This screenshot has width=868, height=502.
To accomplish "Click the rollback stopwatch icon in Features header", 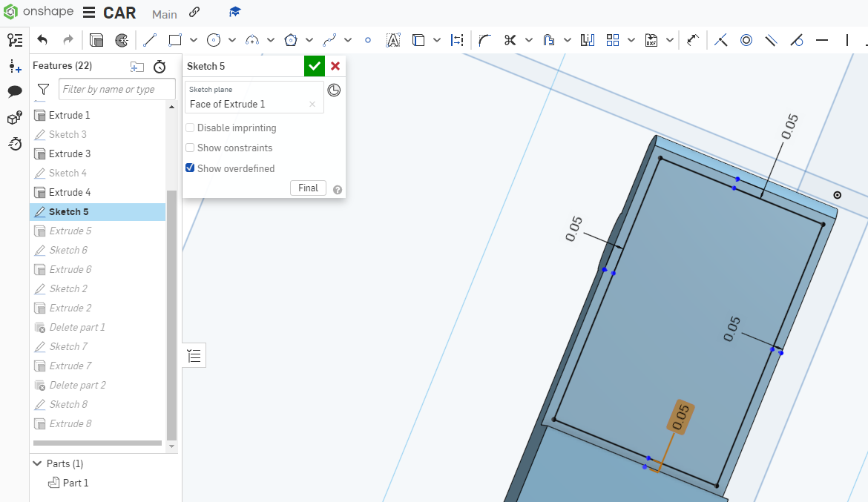I will tap(160, 67).
